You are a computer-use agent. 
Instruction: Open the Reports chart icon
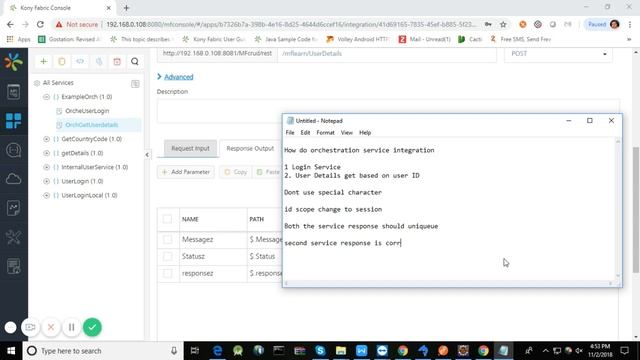coord(13,208)
